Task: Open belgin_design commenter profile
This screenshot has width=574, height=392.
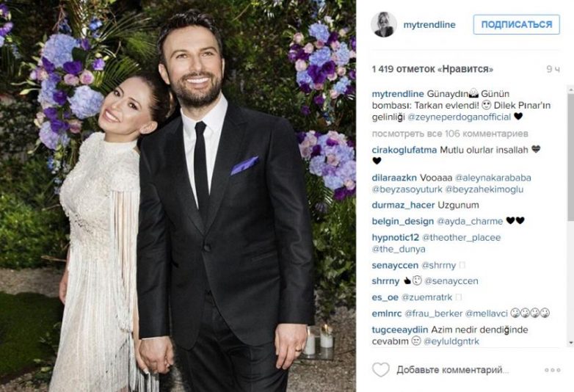Action: 403,221
